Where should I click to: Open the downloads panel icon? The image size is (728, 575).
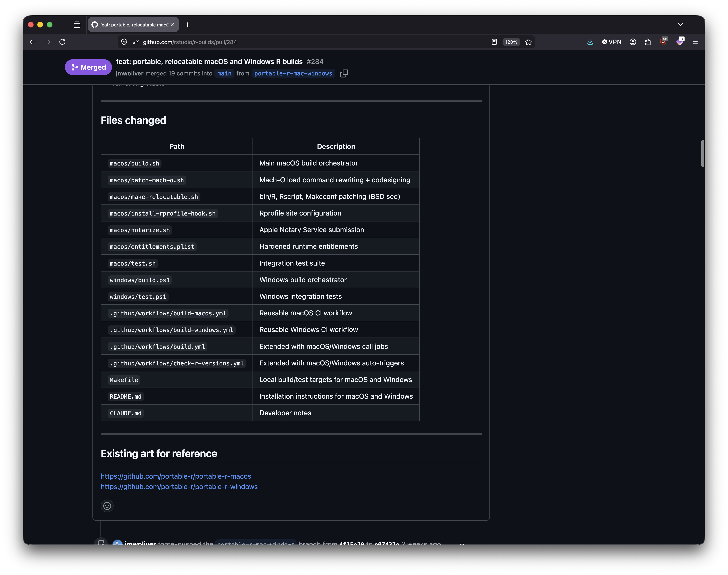tap(590, 42)
